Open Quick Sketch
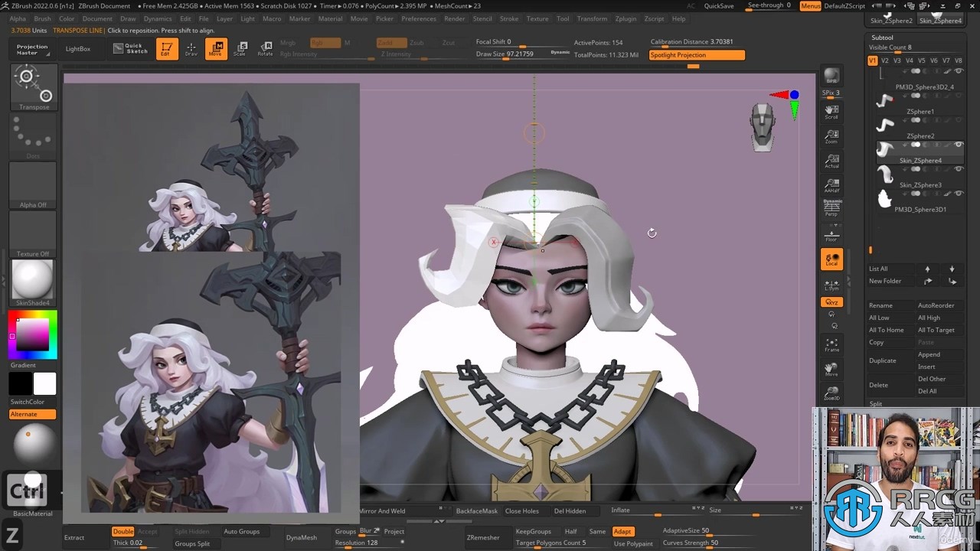 (x=129, y=49)
